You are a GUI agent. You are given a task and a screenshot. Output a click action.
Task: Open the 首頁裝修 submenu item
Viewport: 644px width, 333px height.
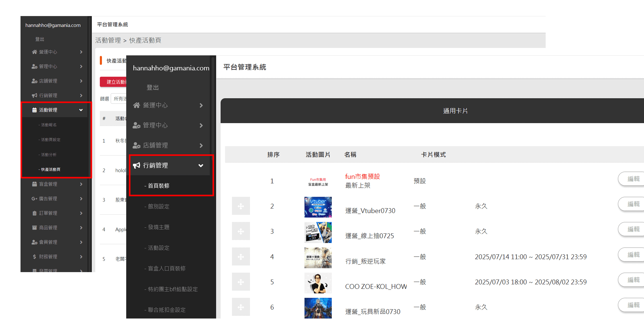tap(159, 186)
